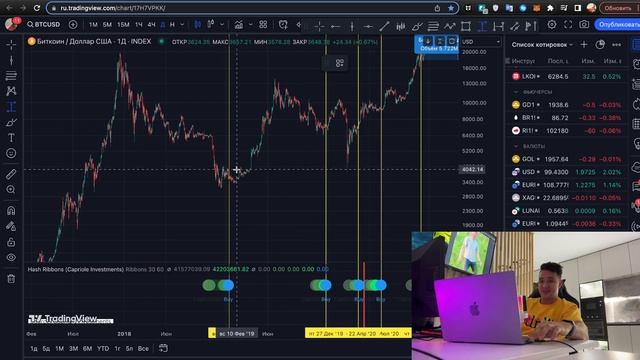Select the 15M timeframe in top toolbar
This screenshot has height=360, width=640.
tap(123, 25)
